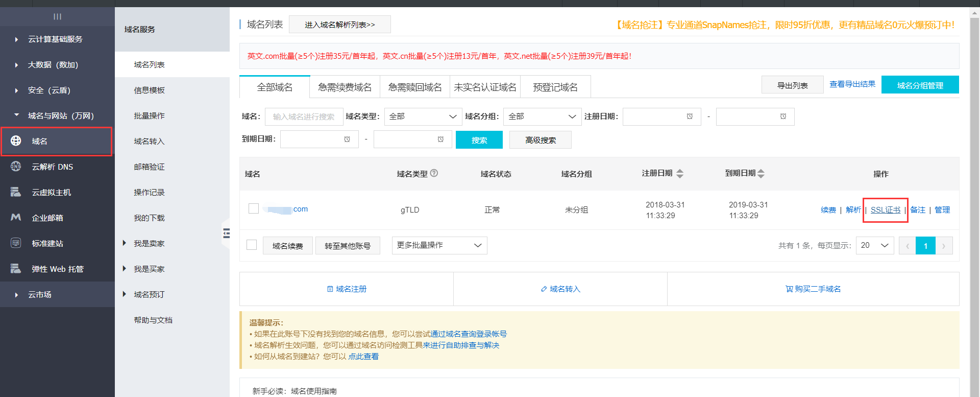Click the blue 搜索 button
This screenshot has width=980, height=397.
click(479, 140)
